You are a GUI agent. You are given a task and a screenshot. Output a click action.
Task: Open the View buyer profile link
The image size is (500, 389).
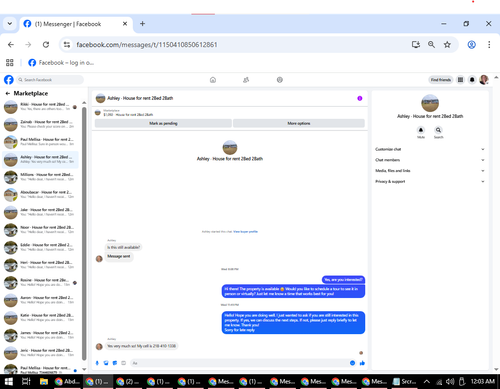click(x=245, y=231)
